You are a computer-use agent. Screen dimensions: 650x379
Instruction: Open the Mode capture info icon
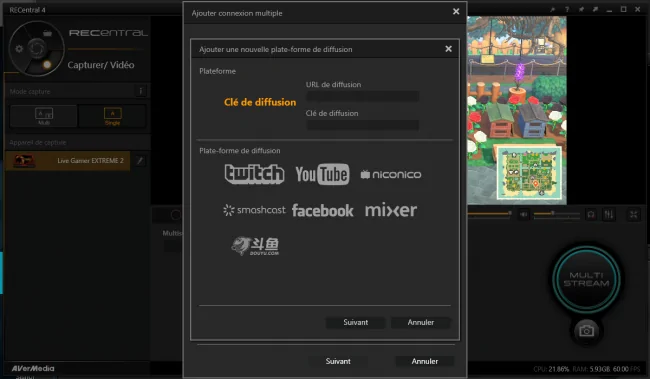141,91
